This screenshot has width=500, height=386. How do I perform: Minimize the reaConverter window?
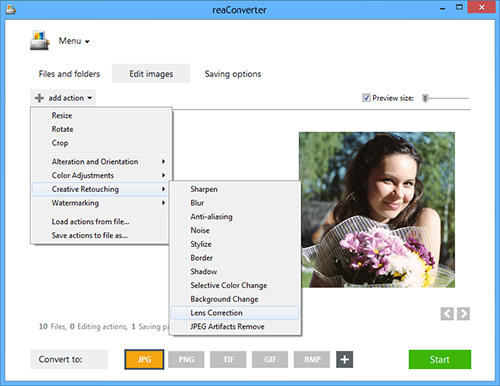click(442, 8)
